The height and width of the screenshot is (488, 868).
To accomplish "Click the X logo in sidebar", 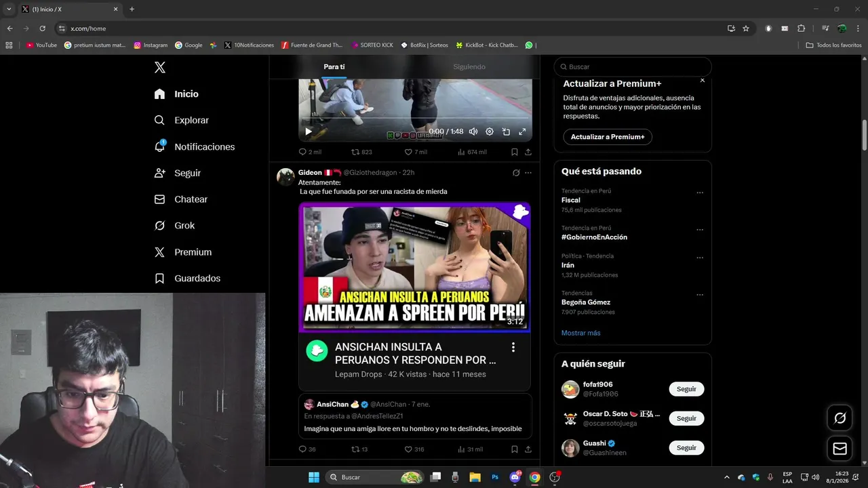I will 160,67.
